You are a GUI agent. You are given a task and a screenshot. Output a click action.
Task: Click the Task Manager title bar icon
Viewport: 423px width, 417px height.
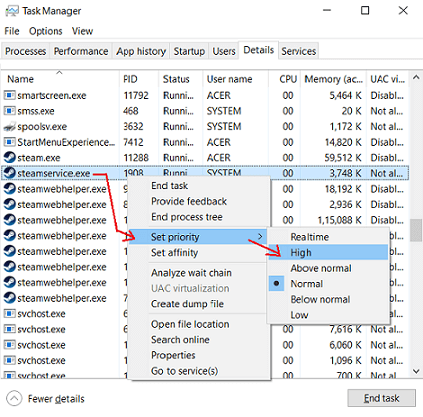point(12,11)
